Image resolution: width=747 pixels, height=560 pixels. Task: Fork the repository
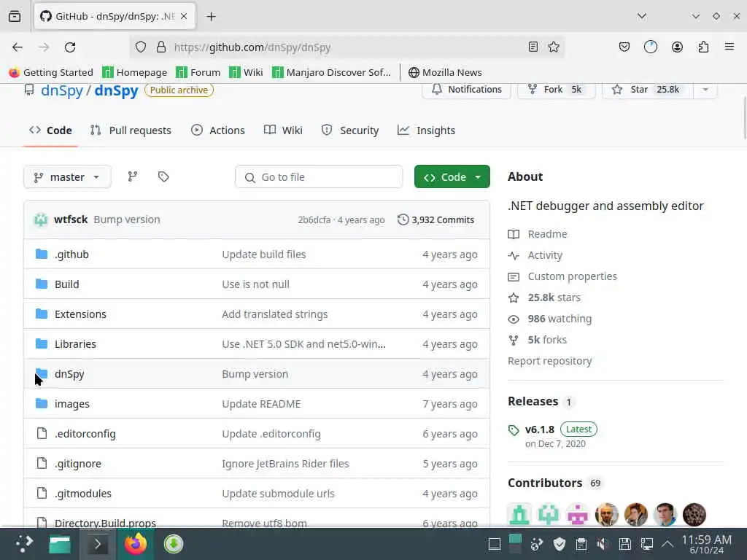click(x=556, y=90)
